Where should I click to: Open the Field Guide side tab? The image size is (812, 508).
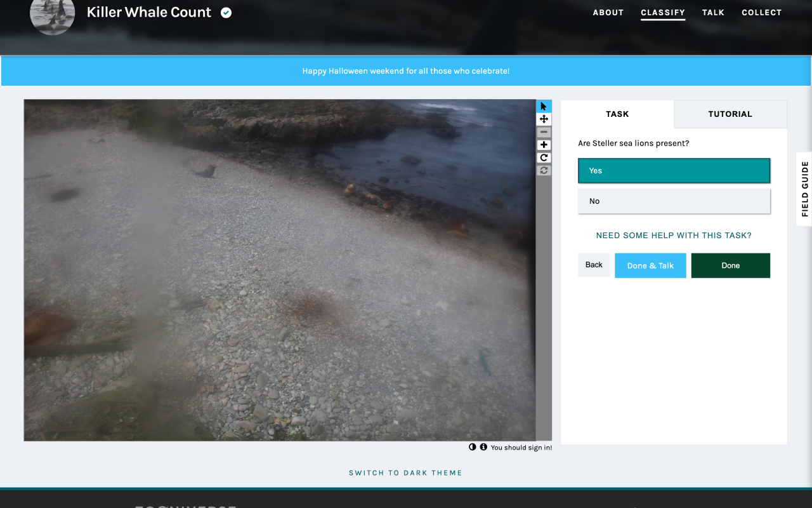pyautogui.click(x=804, y=189)
